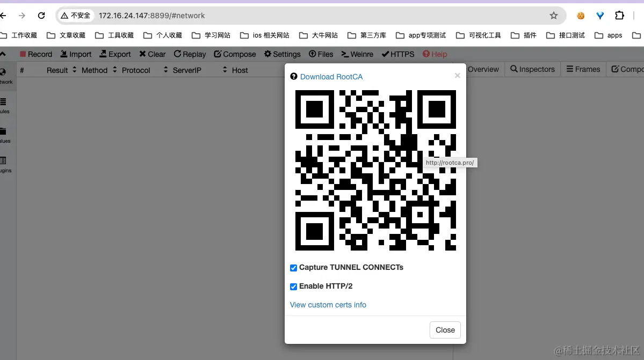Go forward in browser history
The image size is (644, 360).
(22, 16)
